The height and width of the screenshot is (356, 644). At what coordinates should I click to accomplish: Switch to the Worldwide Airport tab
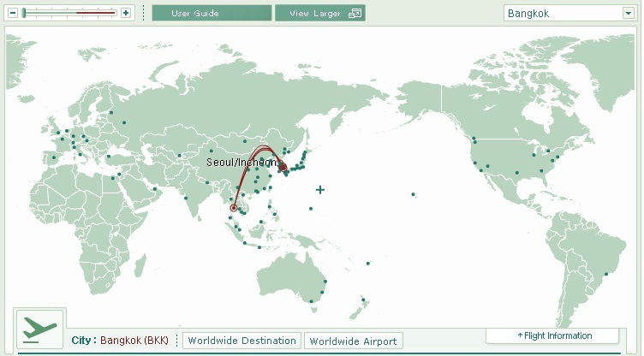pos(353,341)
